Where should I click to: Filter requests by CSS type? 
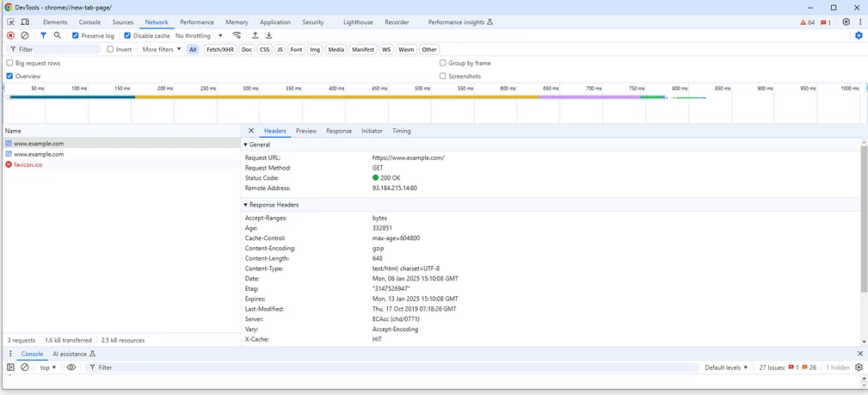pyautogui.click(x=265, y=49)
